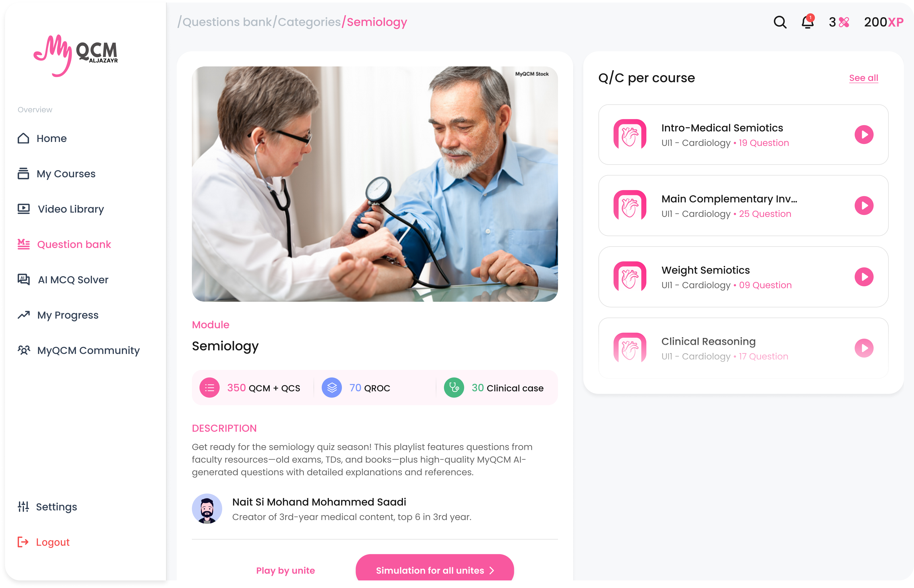Image resolution: width=914 pixels, height=588 pixels.
Task: Click the green Clinical case stethoscope icon
Action: (x=454, y=388)
